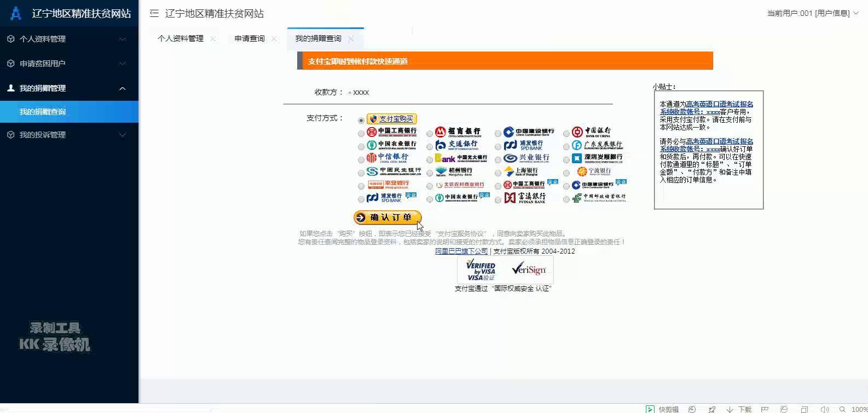Switch to the 个人资料管理 tab

pyautogui.click(x=181, y=38)
